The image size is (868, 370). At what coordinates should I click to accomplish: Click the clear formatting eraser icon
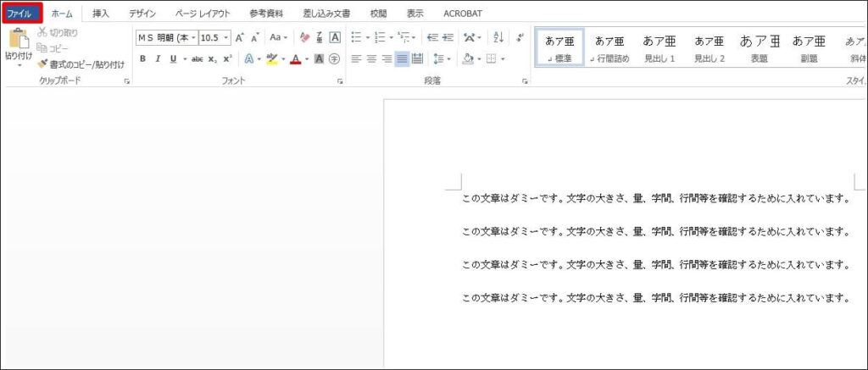305,37
